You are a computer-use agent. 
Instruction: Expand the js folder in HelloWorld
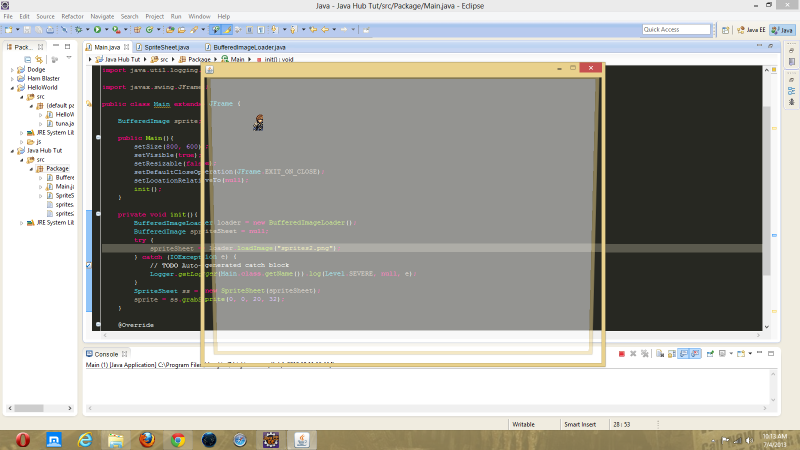pyautogui.click(x=21, y=142)
